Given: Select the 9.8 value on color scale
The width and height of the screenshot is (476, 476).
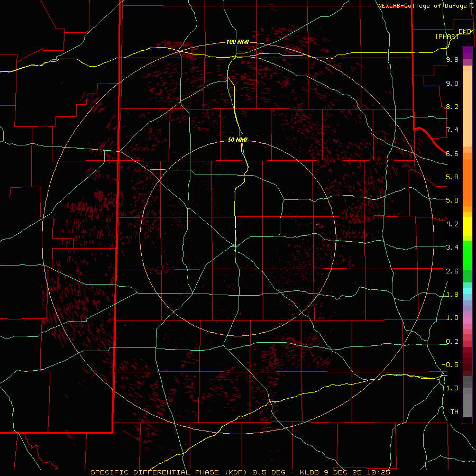Looking at the screenshot, I should (x=452, y=60).
